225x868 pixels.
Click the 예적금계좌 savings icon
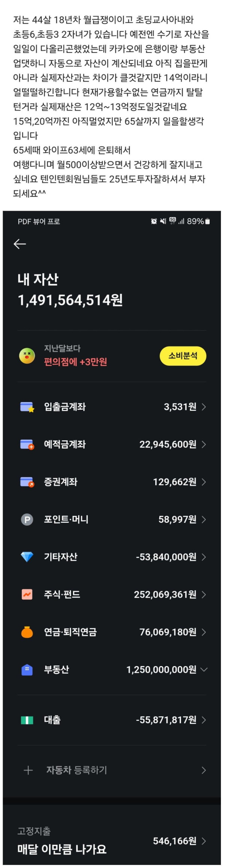pyautogui.click(x=27, y=444)
